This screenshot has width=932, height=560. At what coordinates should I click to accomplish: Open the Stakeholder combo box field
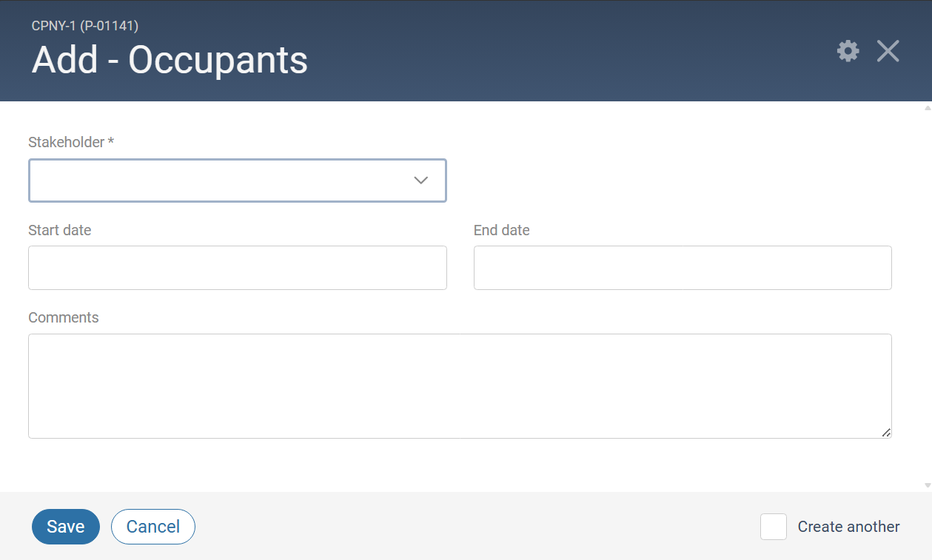tap(238, 181)
